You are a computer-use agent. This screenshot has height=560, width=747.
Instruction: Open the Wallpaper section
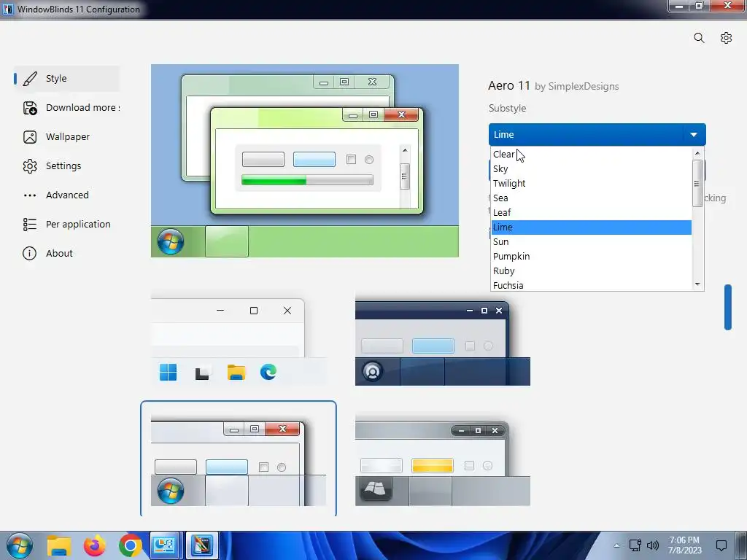tap(68, 137)
